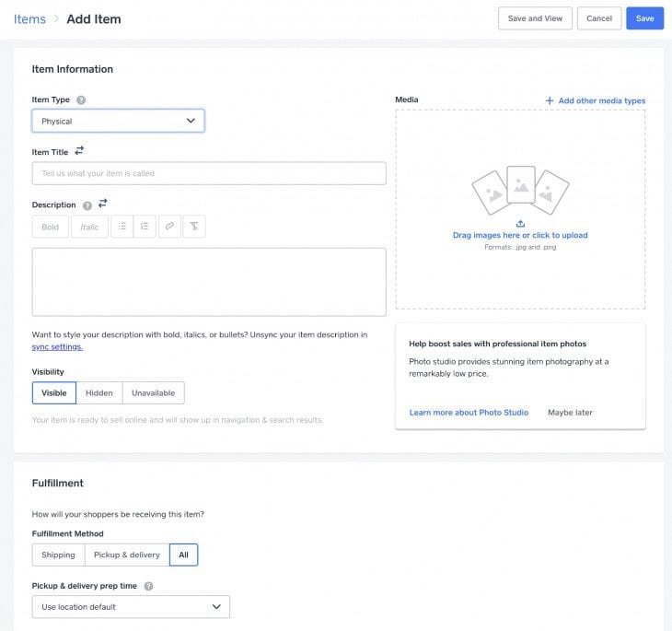Set visibility to Unavailable
This screenshot has height=631, width=672.
tap(154, 393)
